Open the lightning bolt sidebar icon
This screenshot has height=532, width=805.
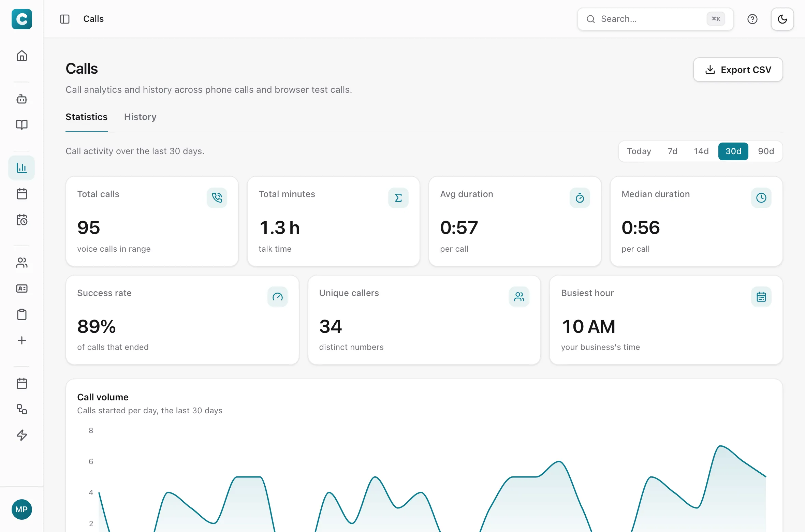[x=22, y=435]
